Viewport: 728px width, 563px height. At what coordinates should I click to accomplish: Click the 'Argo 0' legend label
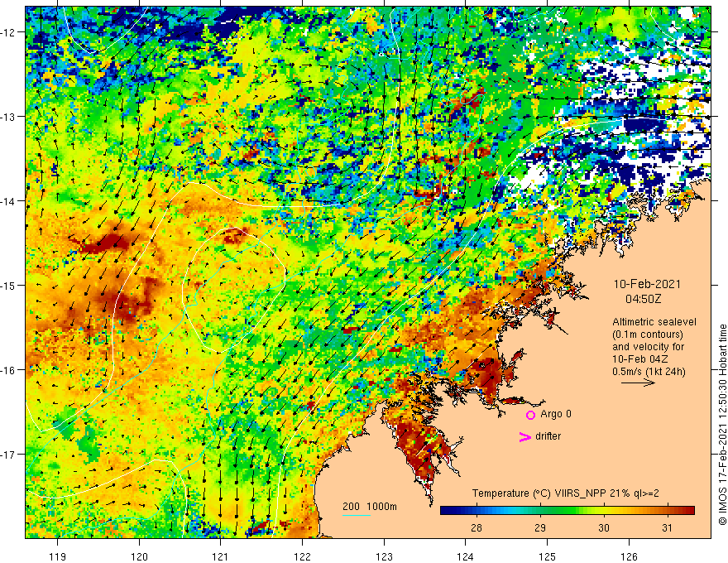(x=556, y=414)
